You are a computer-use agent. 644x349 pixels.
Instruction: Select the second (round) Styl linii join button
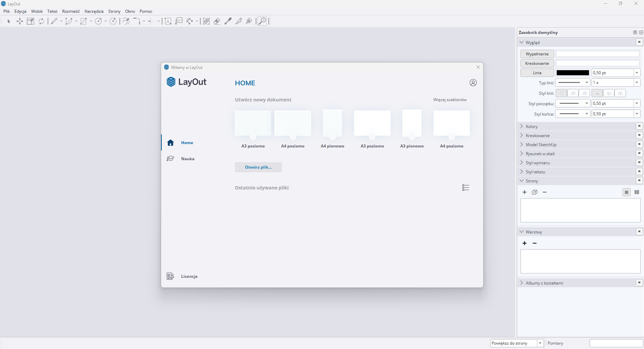tap(573, 93)
